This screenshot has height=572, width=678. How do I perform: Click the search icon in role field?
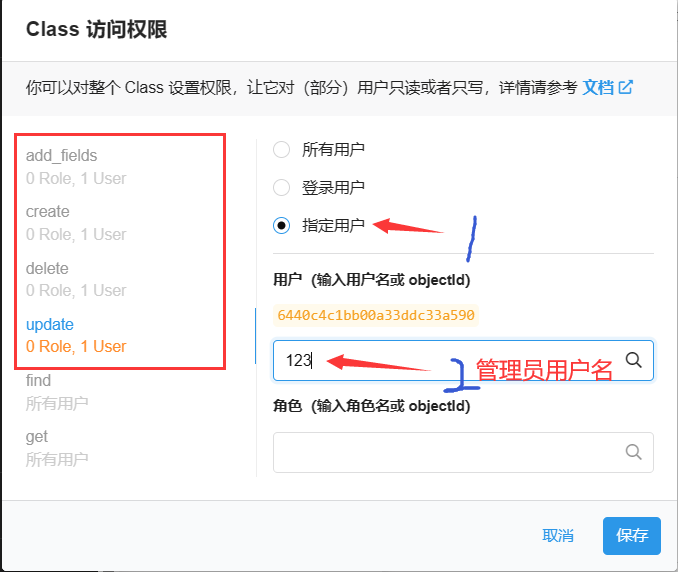(x=634, y=452)
